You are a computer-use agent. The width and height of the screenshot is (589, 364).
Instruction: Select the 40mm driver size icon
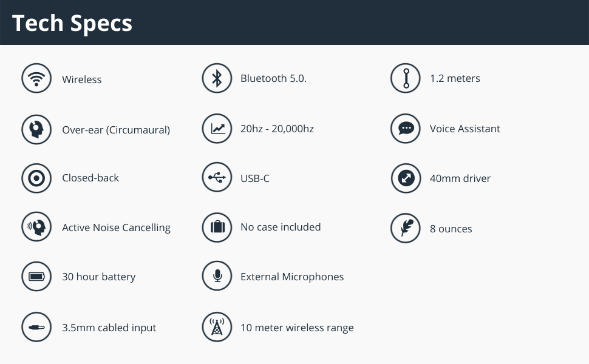(406, 178)
